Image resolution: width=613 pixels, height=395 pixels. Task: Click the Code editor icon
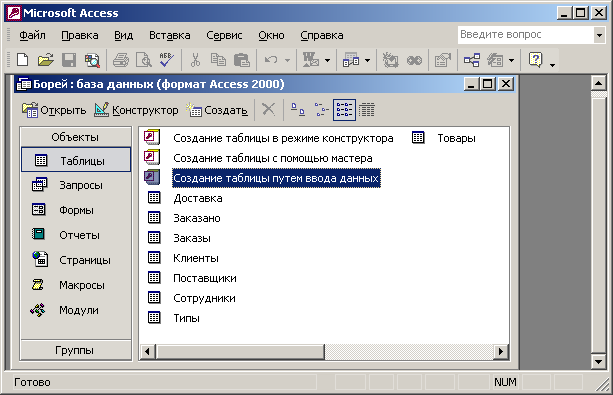390,60
